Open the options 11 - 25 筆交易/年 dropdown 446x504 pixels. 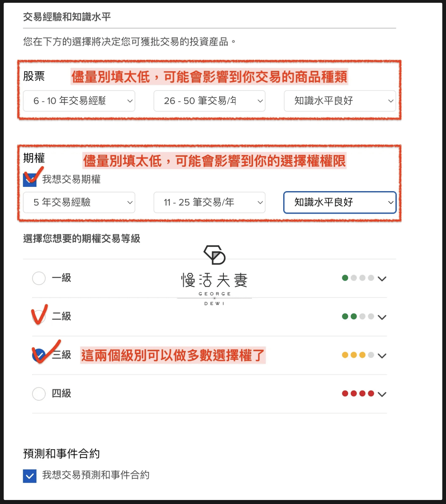coord(209,202)
